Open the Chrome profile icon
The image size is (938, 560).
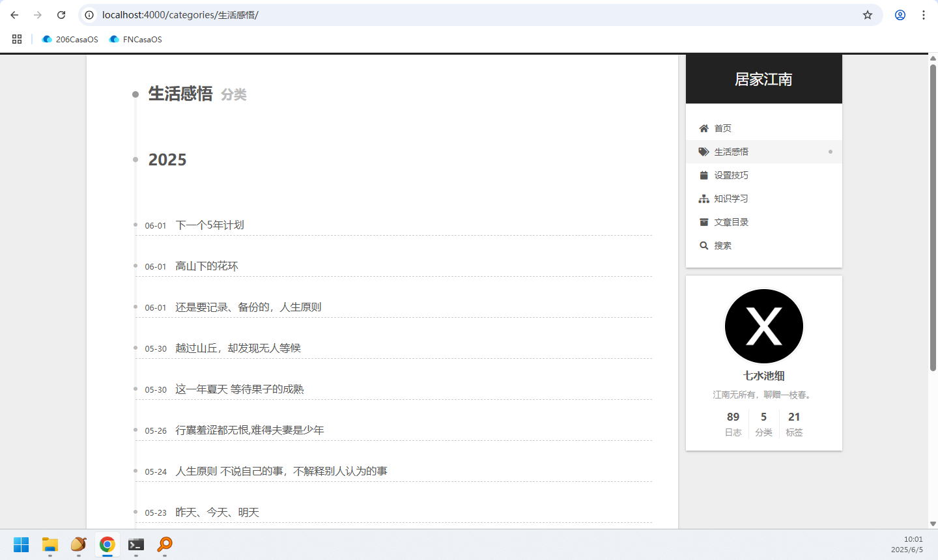point(900,15)
